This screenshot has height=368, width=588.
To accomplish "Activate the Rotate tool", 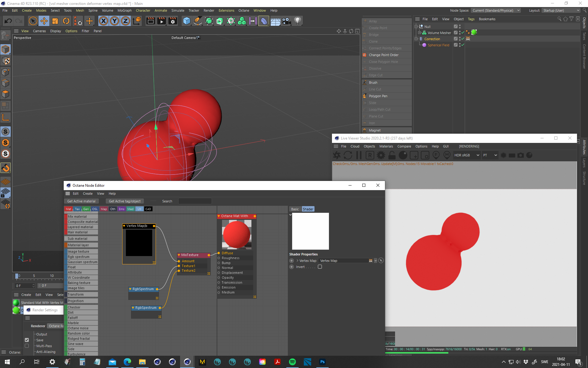I will pos(66,21).
